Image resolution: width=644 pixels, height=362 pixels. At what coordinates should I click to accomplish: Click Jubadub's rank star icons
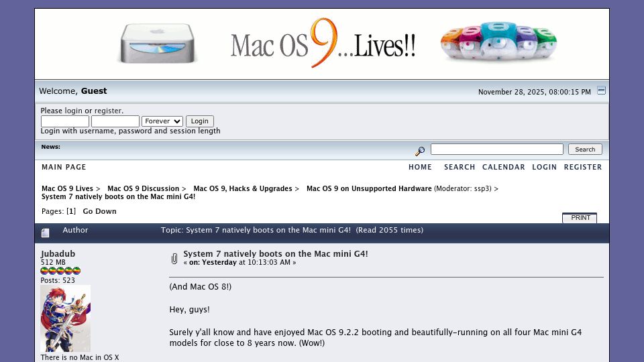pyautogui.click(x=60, y=271)
